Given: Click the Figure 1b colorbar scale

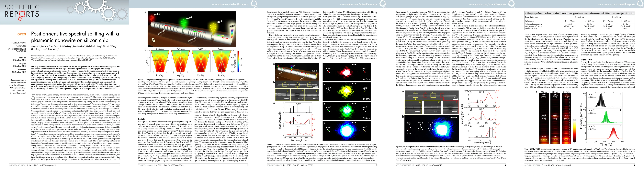Looking at the screenshot, I should 238,61.
